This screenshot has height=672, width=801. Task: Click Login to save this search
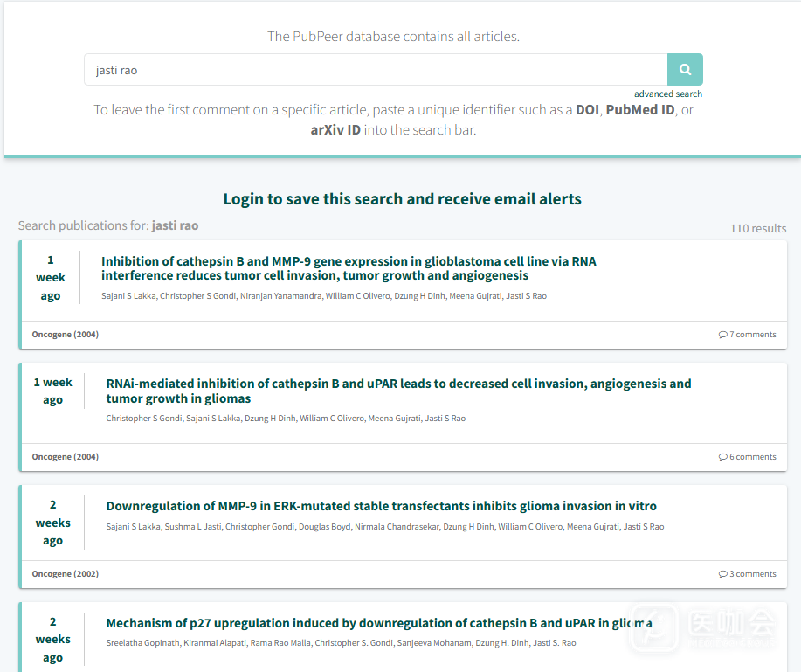click(x=402, y=199)
